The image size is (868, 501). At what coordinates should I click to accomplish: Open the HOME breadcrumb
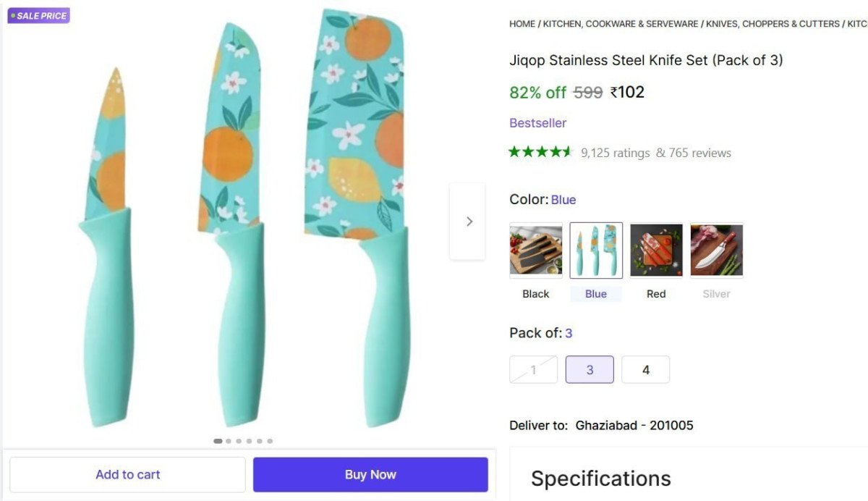(x=522, y=23)
